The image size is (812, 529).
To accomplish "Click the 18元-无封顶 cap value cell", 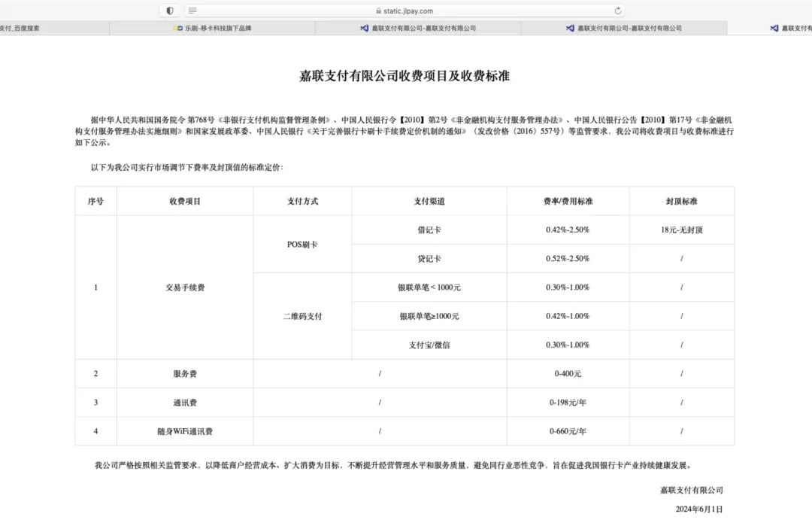I will [x=681, y=230].
